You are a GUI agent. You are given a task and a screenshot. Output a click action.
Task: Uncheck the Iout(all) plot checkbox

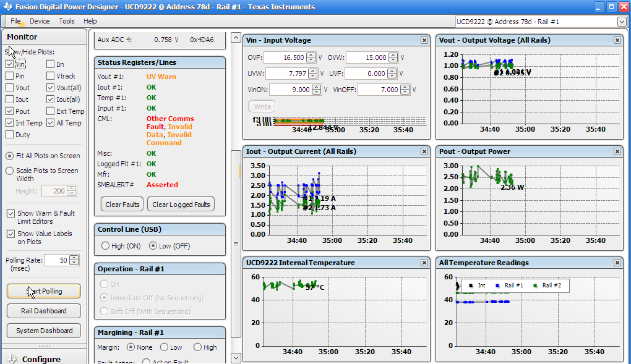[50, 99]
